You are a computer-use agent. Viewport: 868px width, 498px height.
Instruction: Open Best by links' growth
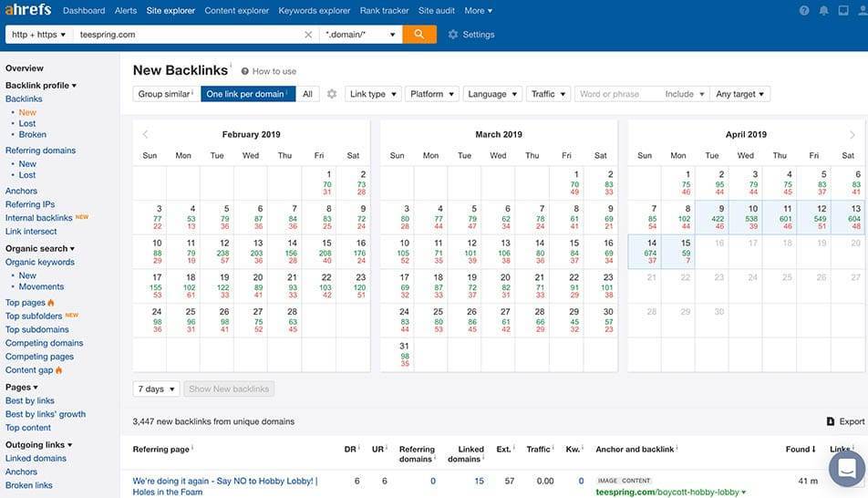[x=46, y=414]
